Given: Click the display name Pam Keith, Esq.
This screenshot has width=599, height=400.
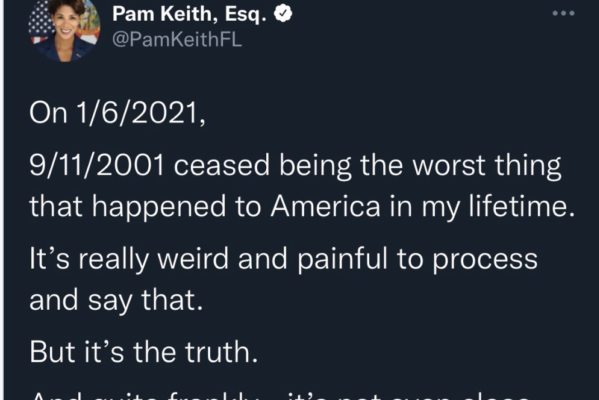Looking at the screenshot, I should click(189, 14).
